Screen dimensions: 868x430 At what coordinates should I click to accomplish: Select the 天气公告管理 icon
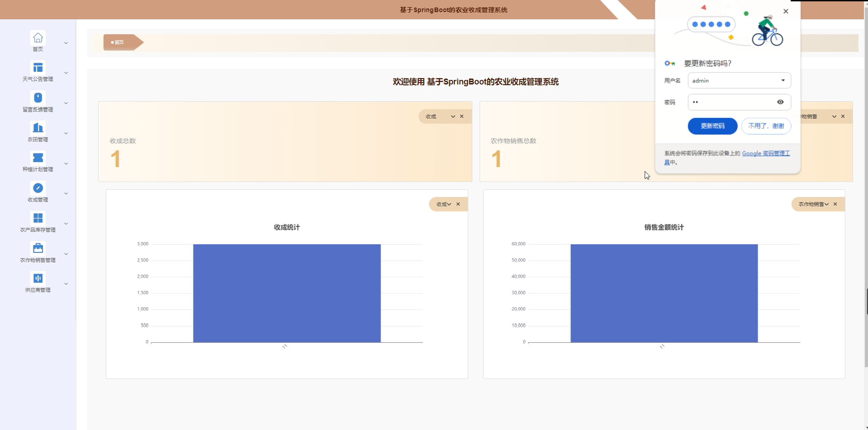click(38, 68)
